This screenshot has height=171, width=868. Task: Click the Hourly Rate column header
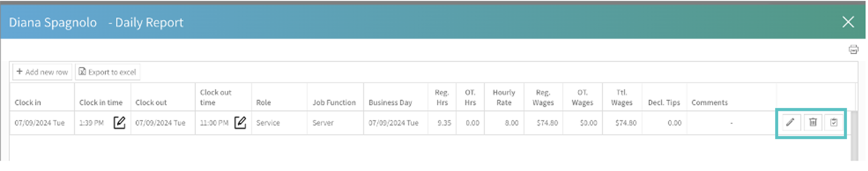tap(504, 97)
